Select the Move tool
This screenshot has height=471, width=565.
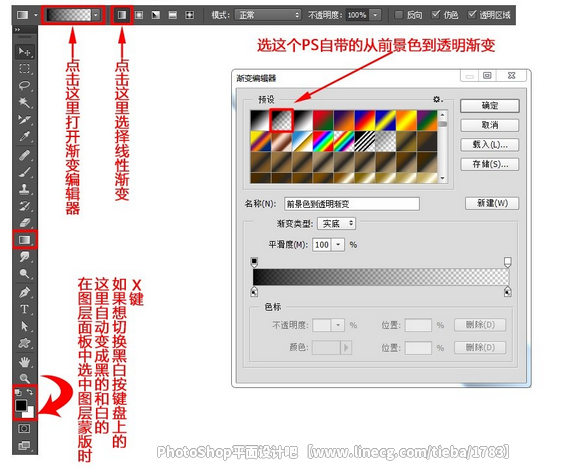[25, 52]
